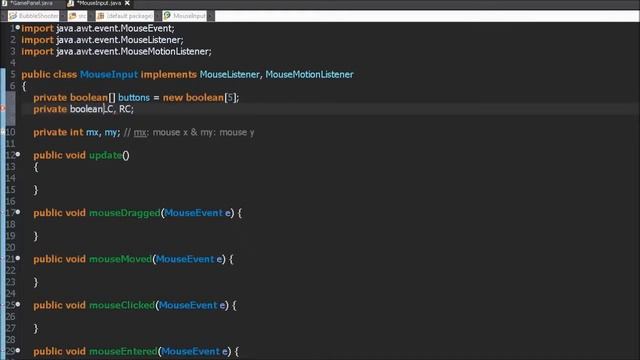The image size is (640, 360).
Task: Collapse the mouseDragged method fold at line 17
Action: 18,212
